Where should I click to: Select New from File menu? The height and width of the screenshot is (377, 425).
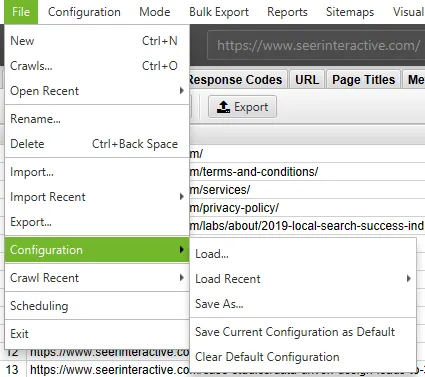(97, 41)
